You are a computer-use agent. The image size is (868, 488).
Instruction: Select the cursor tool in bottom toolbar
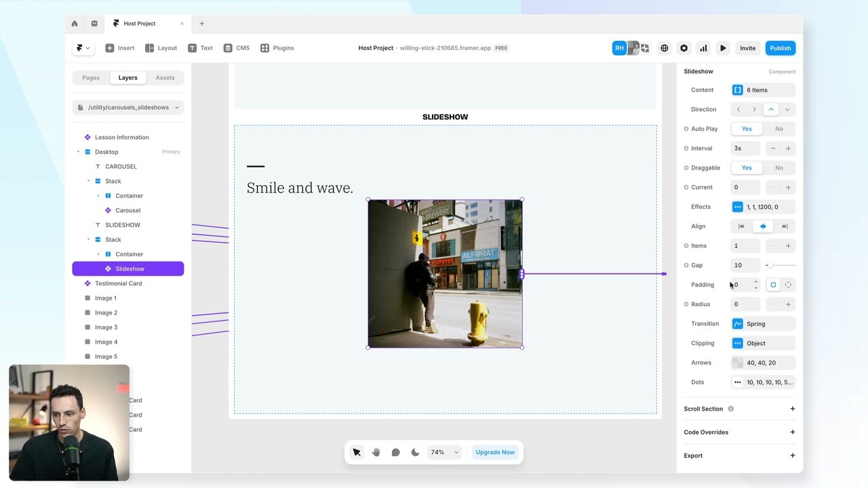click(357, 452)
